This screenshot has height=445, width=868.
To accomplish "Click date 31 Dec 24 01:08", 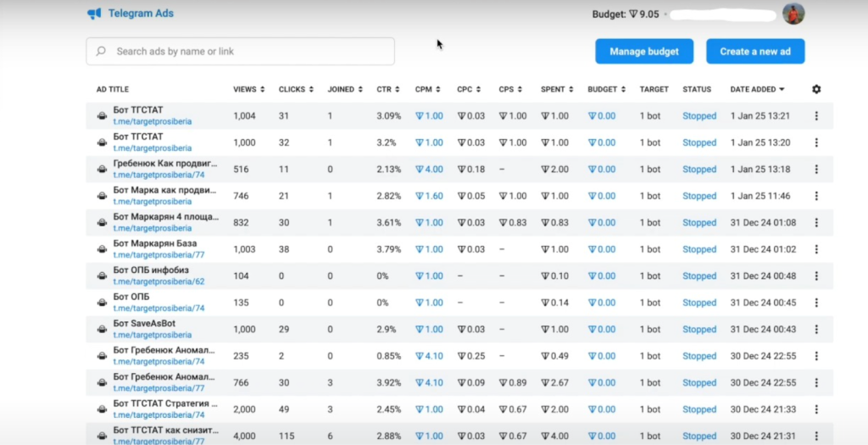I will pos(763,222).
